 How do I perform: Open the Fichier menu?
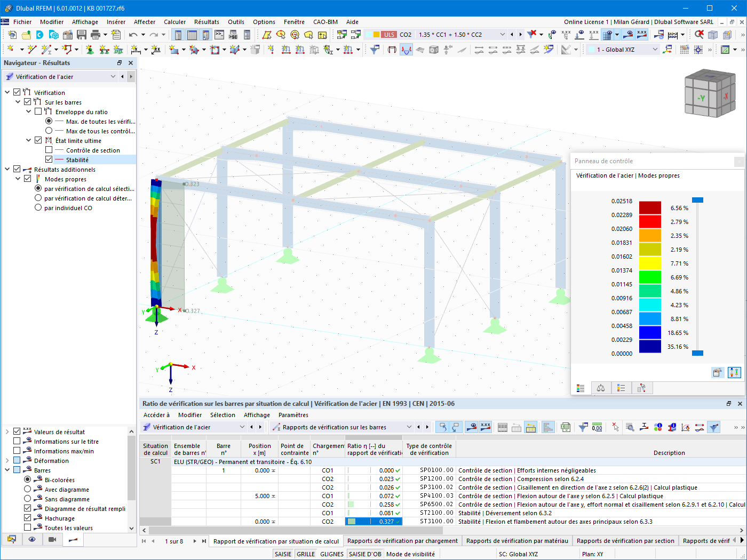click(22, 22)
